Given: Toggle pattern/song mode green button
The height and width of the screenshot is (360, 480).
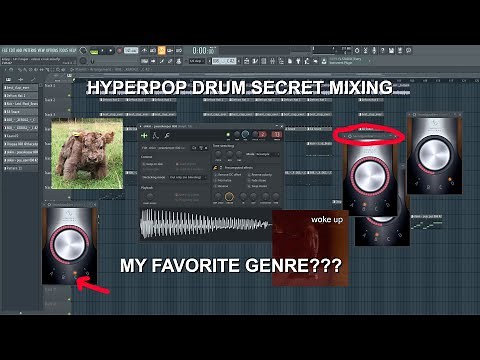Looking at the screenshot, I should coord(94,51).
